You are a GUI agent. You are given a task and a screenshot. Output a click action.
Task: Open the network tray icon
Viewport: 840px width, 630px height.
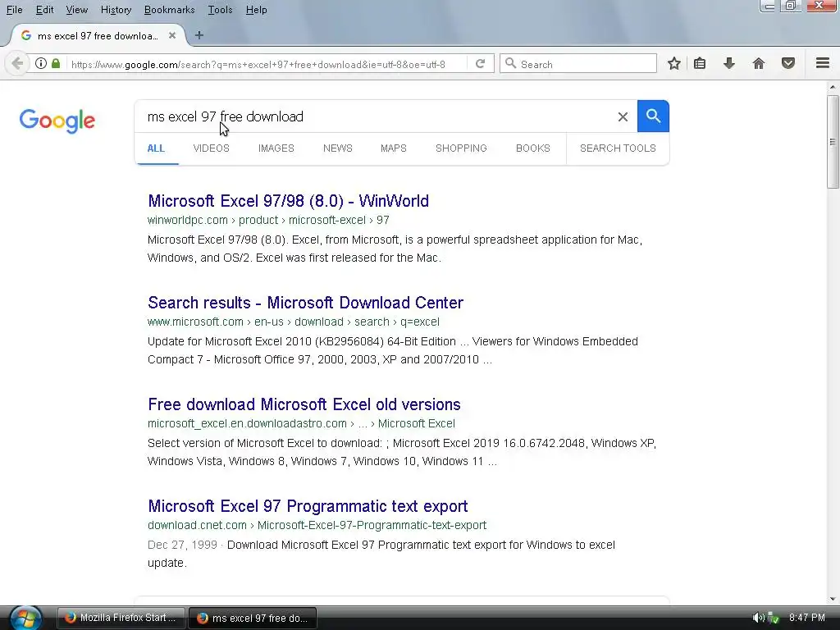click(x=773, y=618)
